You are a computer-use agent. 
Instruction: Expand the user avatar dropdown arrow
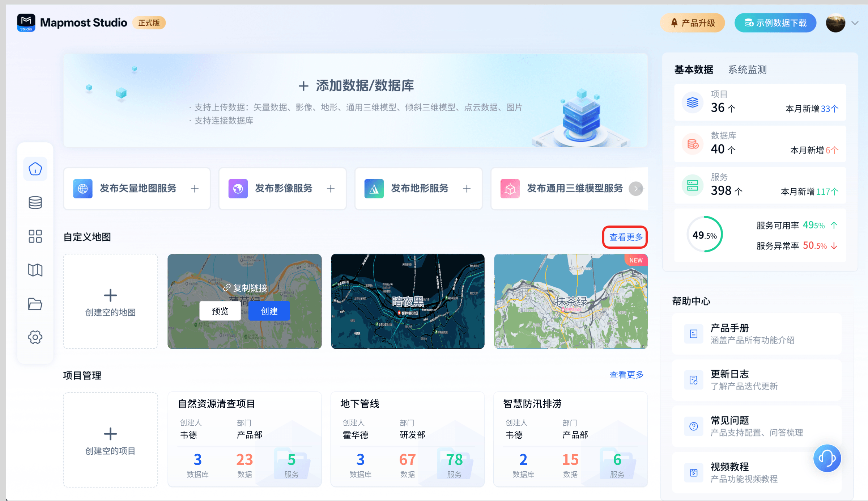[x=855, y=23]
